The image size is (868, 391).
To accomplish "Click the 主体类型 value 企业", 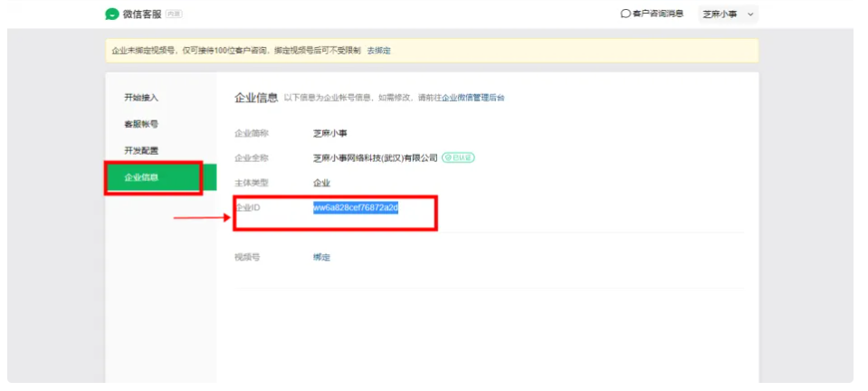I will point(321,183).
